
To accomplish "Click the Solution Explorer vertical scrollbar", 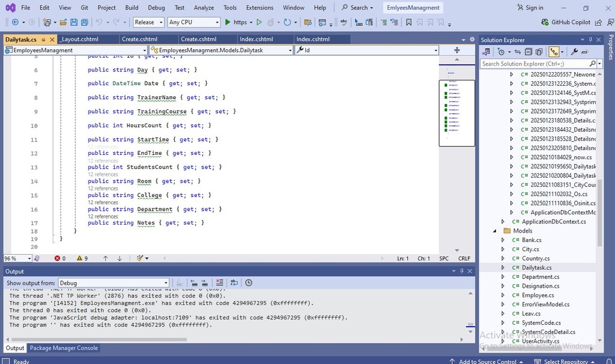I will point(599,214).
